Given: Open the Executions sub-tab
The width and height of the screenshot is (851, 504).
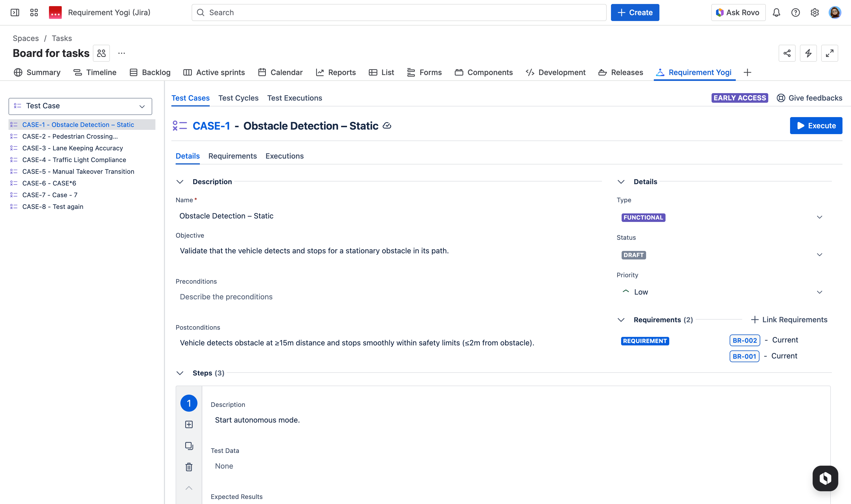Looking at the screenshot, I should tap(284, 156).
